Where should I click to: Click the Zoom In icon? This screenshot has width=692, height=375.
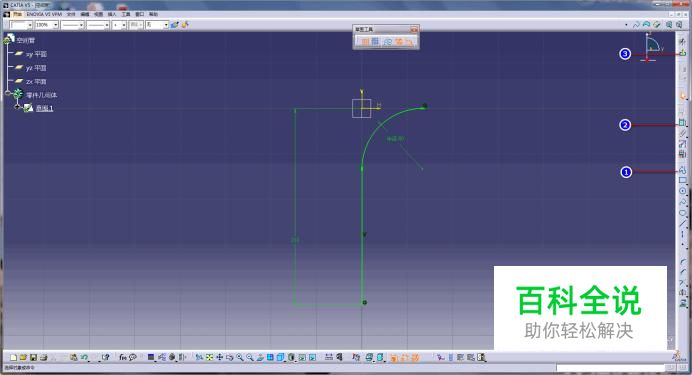pos(240,357)
